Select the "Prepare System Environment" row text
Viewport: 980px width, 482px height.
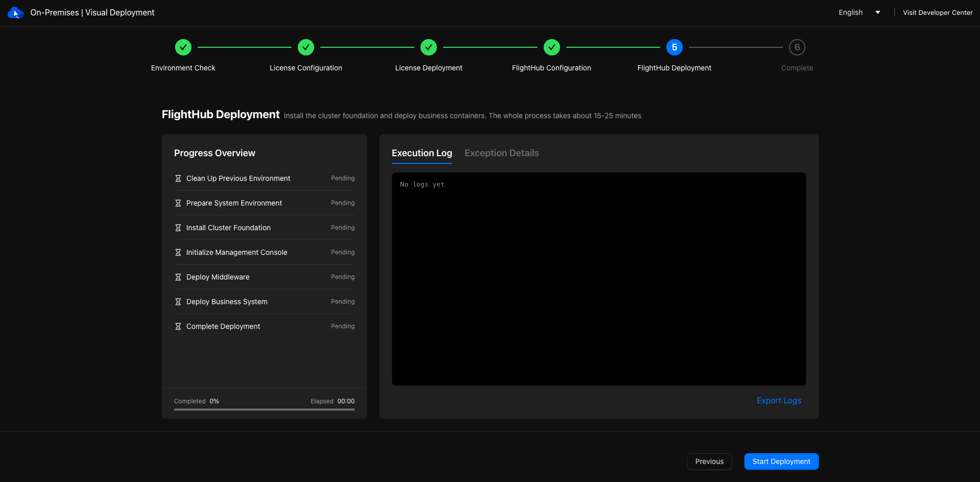(234, 203)
